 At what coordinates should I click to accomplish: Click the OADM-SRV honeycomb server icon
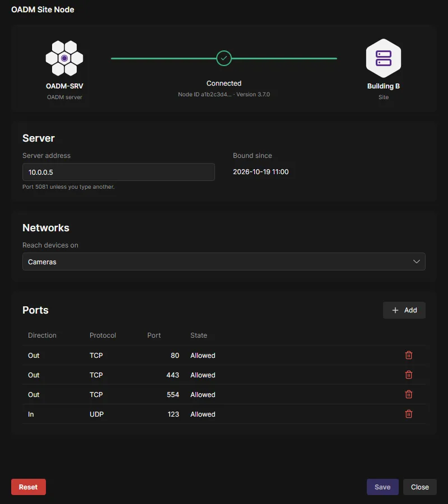(x=64, y=58)
